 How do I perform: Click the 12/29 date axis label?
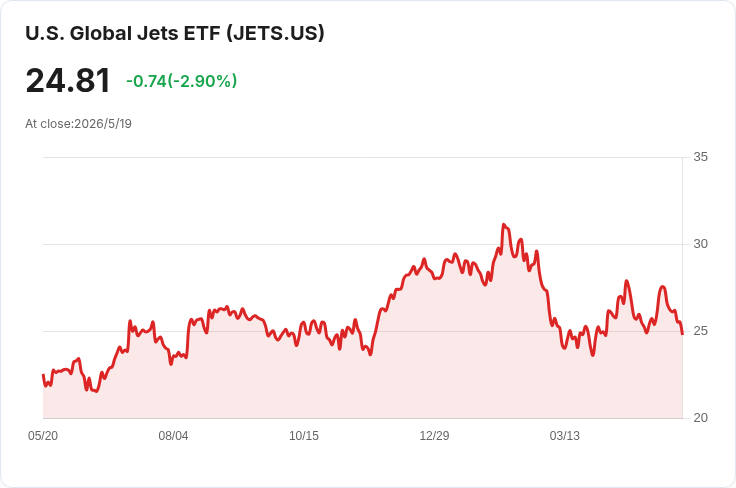point(434,436)
